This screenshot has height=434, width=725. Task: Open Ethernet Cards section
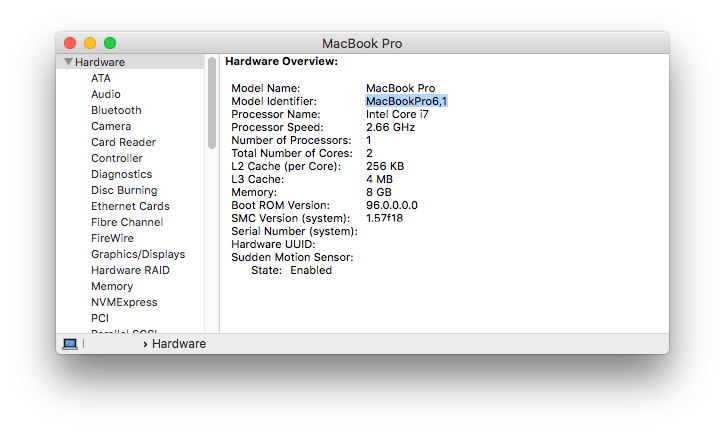tap(130, 206)
